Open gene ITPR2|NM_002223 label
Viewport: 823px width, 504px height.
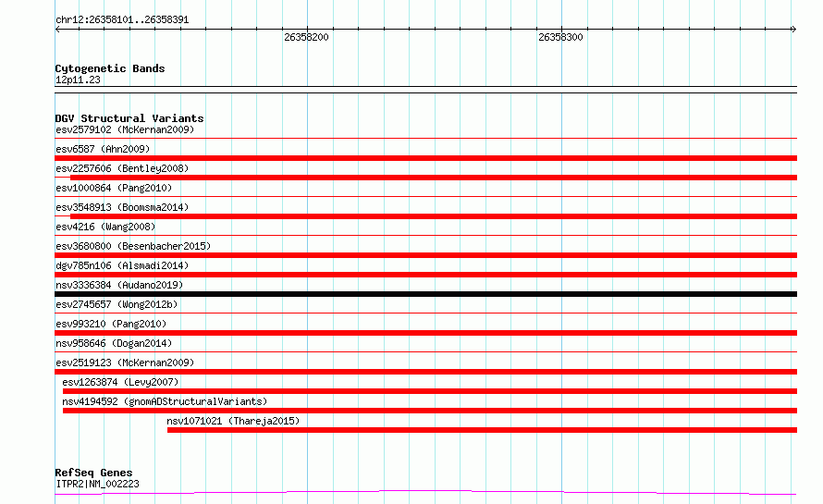tap(98, 484)
